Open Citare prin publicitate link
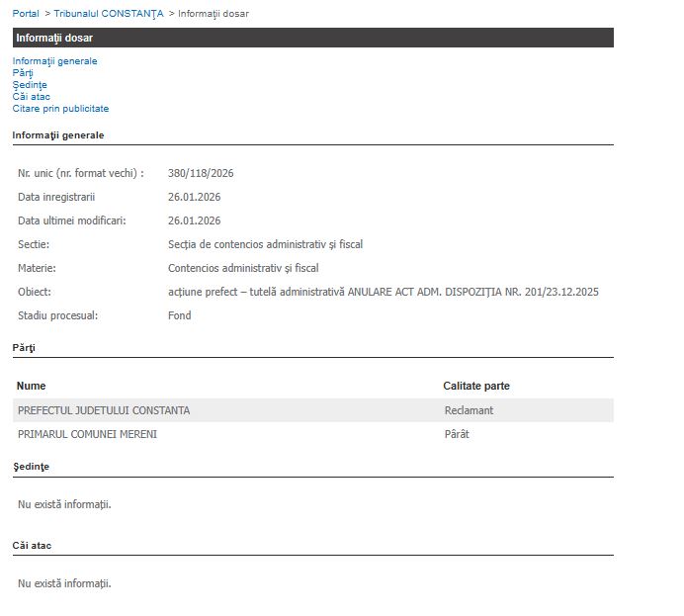 (x=61, y=109)
